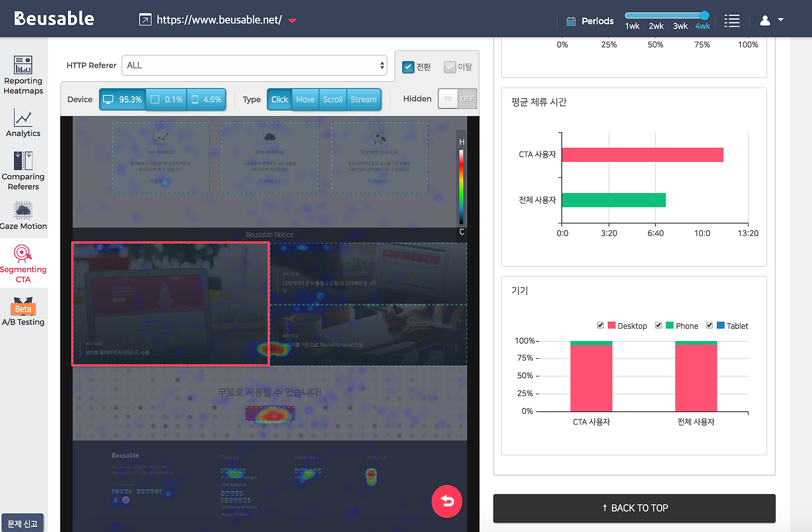Select the desktop device filter 95.3%
This screenshot has width=812, height=532.
(x=122, y=100)
